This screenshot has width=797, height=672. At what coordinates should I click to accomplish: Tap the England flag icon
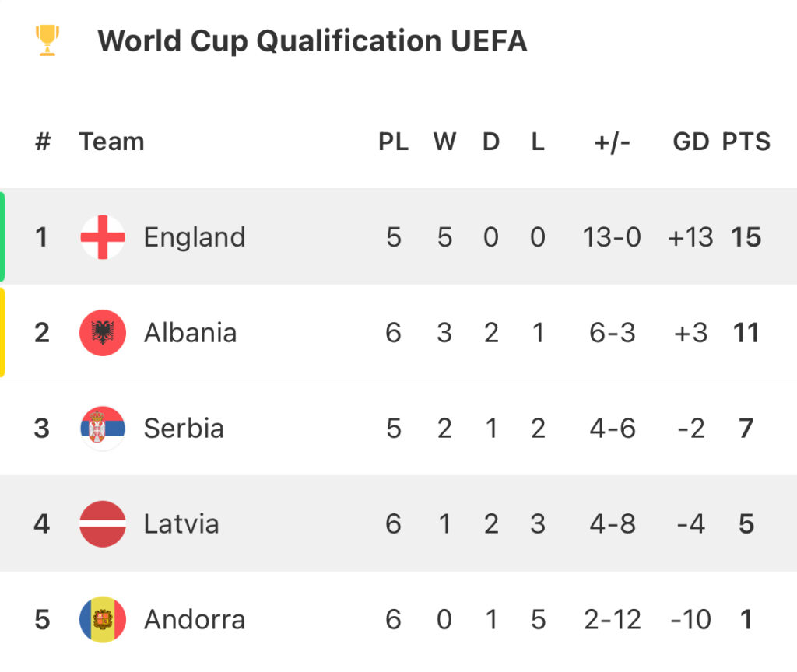coord(103,237)
